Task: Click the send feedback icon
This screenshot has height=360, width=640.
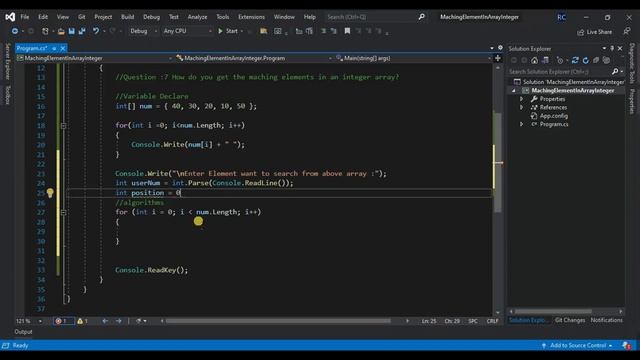Action: click(x=627, y=31)
